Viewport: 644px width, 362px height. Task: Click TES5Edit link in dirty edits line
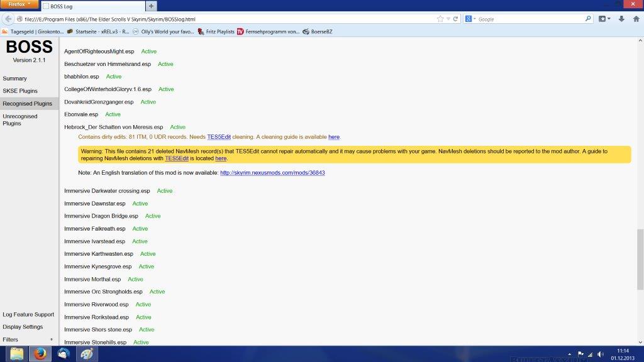219,137
